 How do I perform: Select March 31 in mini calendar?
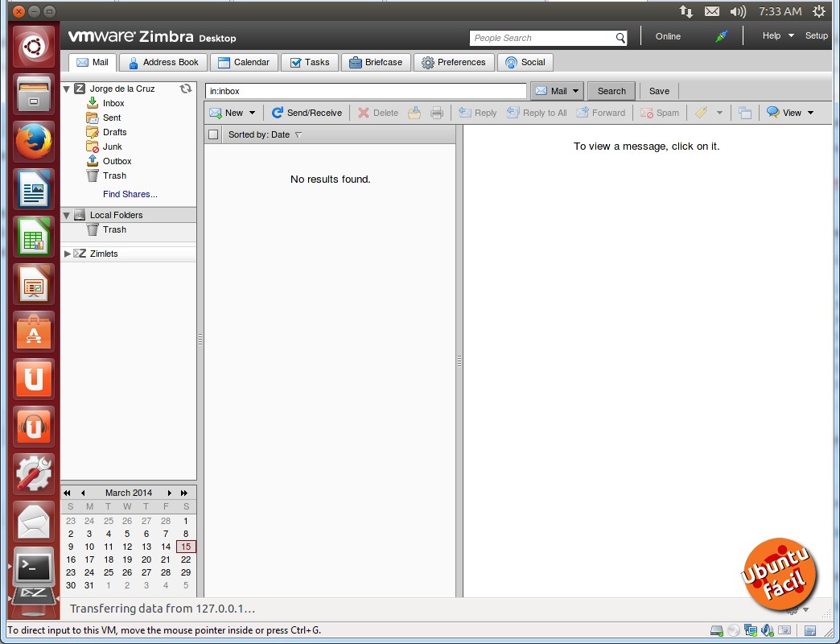pos(89,585)
